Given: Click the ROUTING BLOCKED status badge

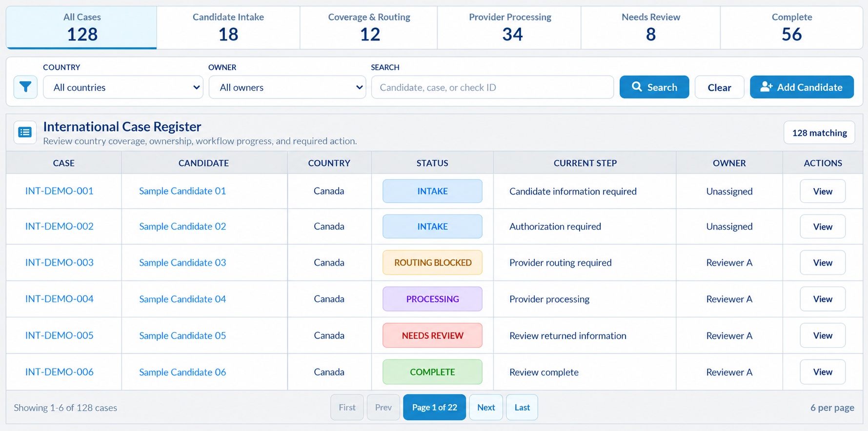Looking at the screenshot, I should [x=432, y=263].
